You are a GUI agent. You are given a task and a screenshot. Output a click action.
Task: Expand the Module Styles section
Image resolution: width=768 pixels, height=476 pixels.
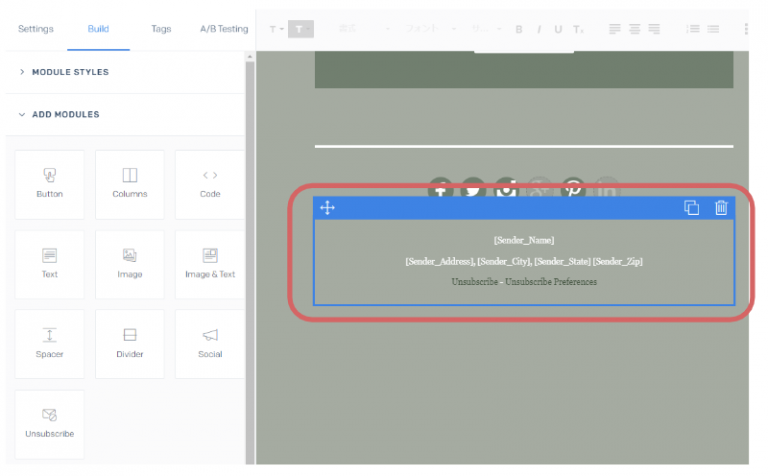point(70,72)
